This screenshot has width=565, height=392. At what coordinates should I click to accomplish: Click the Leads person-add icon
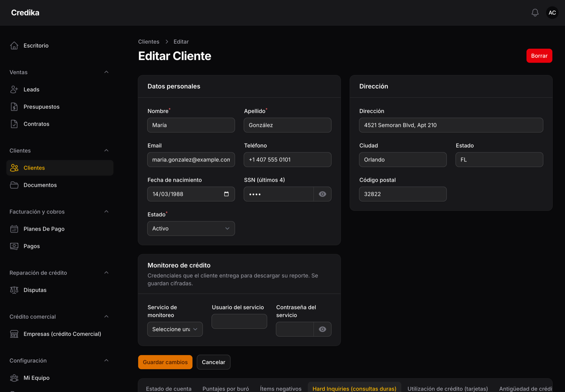point(14,90)
